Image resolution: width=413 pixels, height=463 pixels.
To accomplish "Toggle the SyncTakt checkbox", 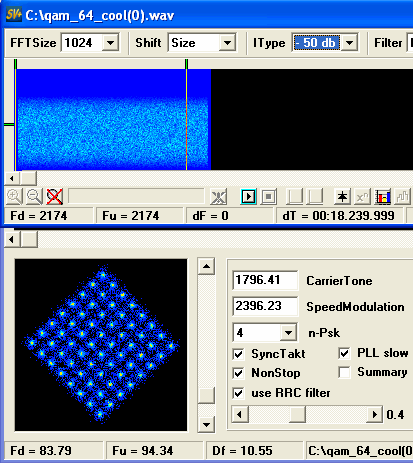I will pos(239,354).
